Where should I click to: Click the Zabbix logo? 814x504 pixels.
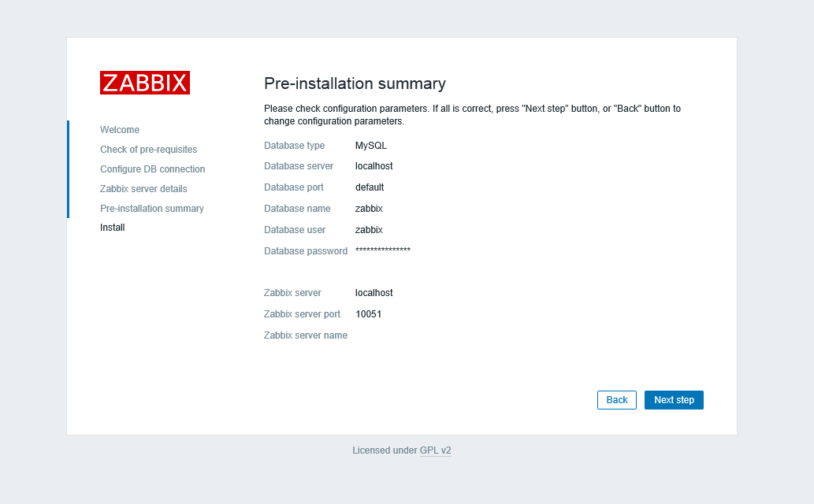[x=145, y=83]
